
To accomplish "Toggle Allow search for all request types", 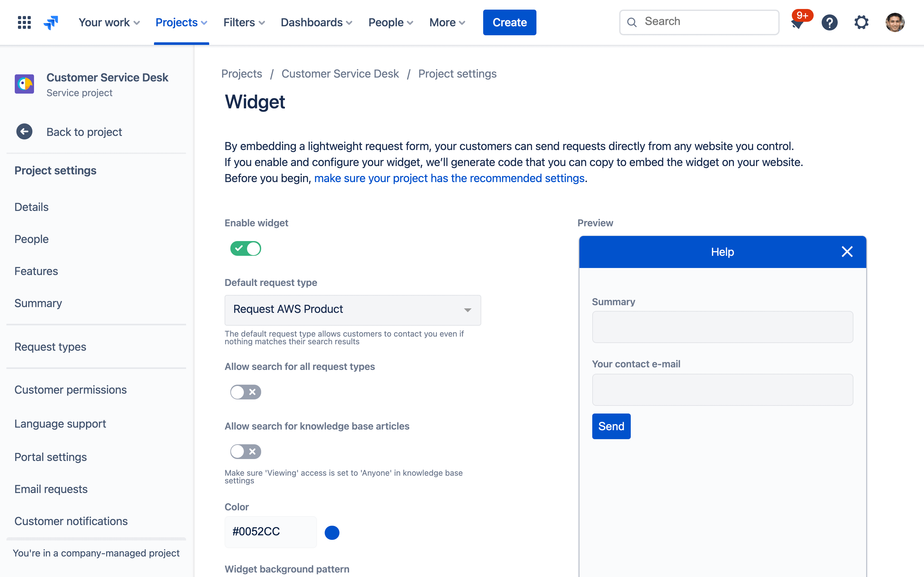I will 245,391.
